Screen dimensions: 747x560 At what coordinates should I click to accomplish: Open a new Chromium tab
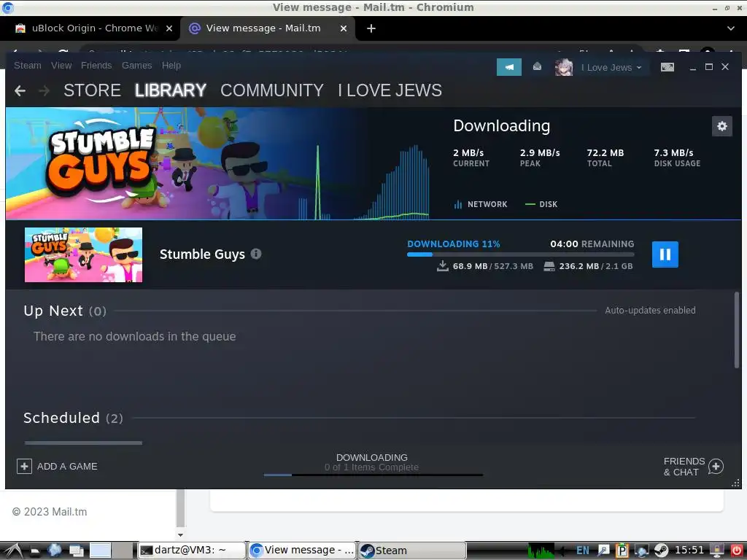(371, 28)
